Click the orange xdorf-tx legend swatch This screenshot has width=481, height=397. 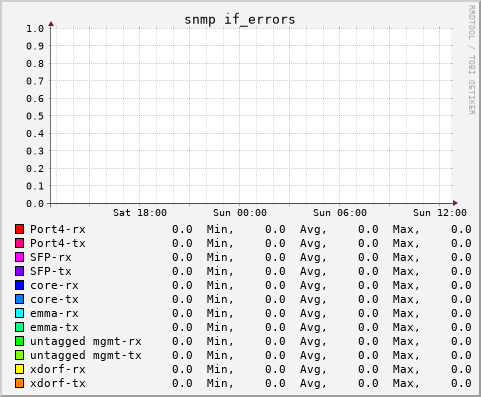pos(19,383)
